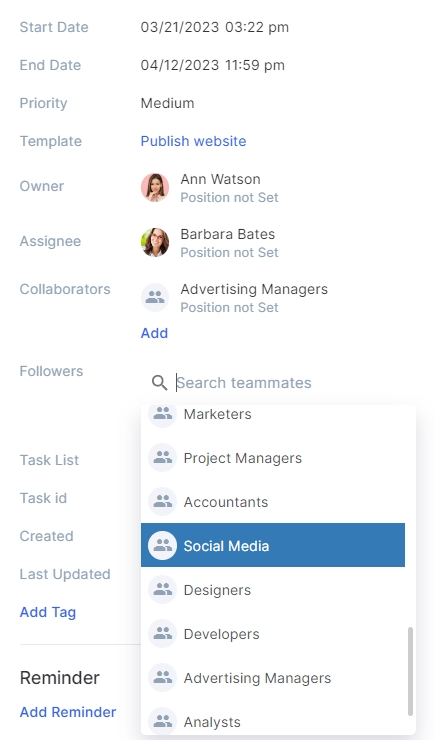Viewport: 435px width, 740px height.
Task: Click Add Reminder under Reminder section
Action: [x=68, y=712]
